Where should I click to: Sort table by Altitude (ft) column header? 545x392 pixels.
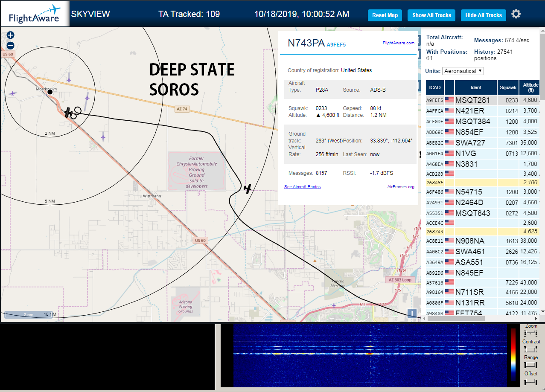point(530,87)
